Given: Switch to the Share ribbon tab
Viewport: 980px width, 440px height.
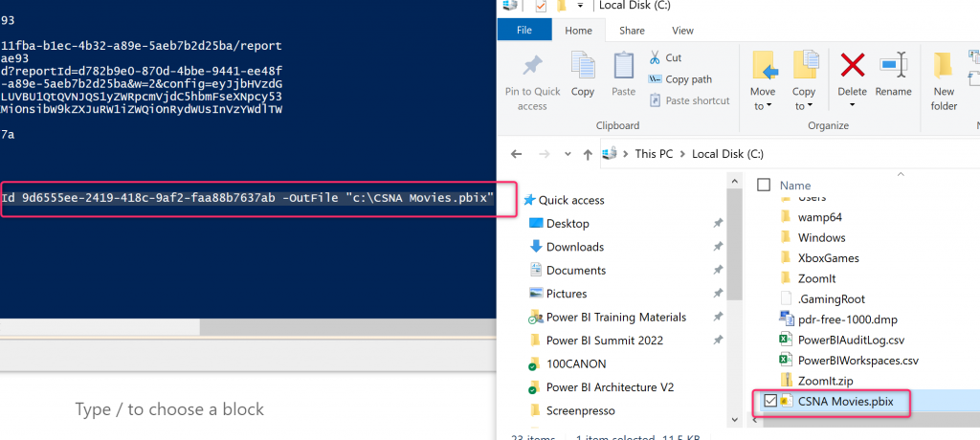Looking at the screenshot, I should click(632, 31).
